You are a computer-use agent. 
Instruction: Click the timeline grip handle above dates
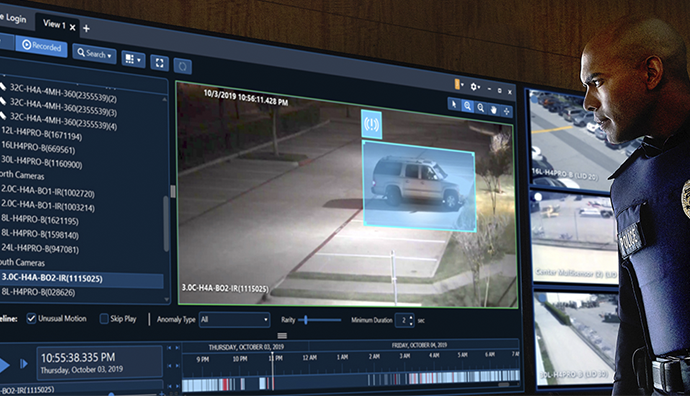[282, 335]
